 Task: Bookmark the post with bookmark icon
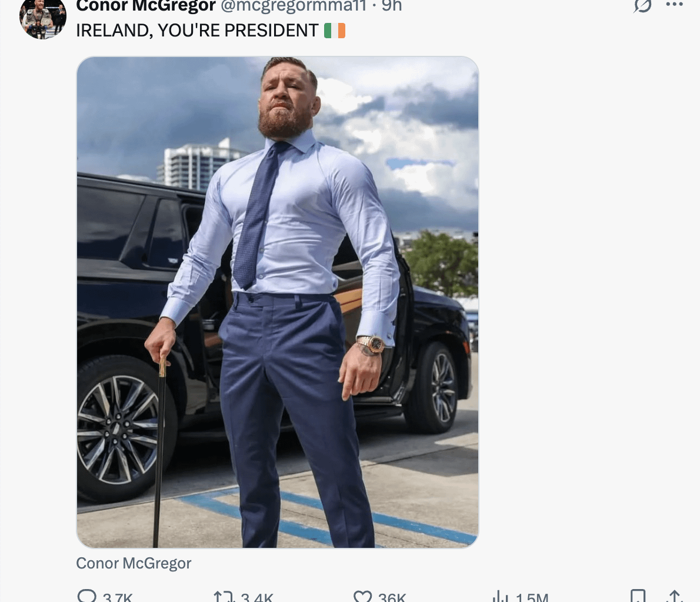point(638,596)
